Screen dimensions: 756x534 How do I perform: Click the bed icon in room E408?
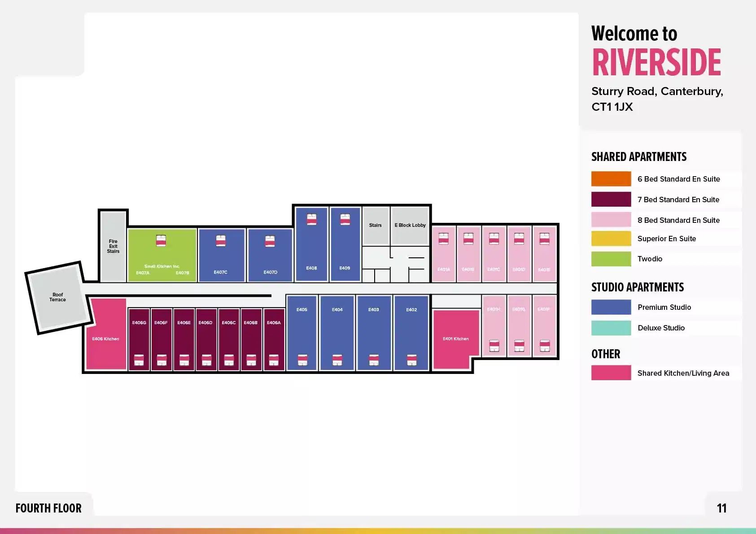click(x=311, y=219)
